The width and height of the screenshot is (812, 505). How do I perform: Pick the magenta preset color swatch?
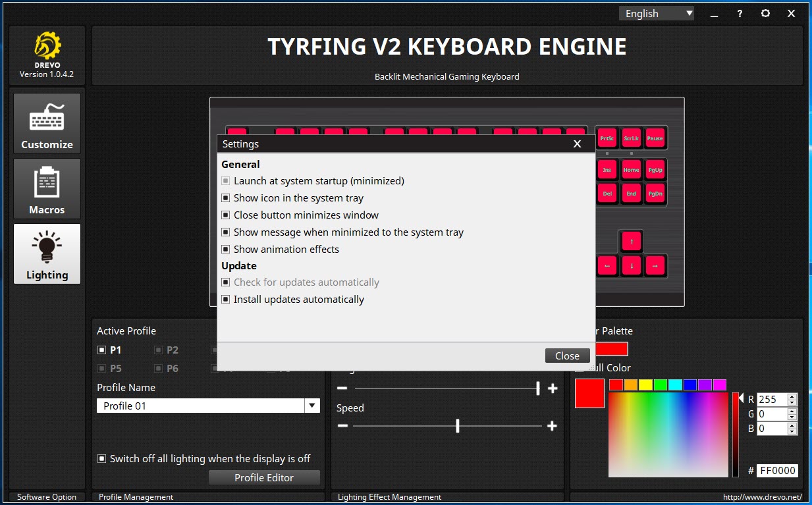[720, 385]
